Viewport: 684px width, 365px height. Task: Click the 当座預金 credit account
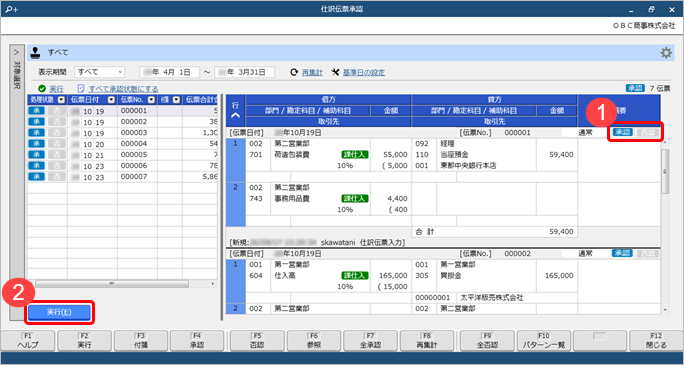pyautogui.click(x=454, y=154)
